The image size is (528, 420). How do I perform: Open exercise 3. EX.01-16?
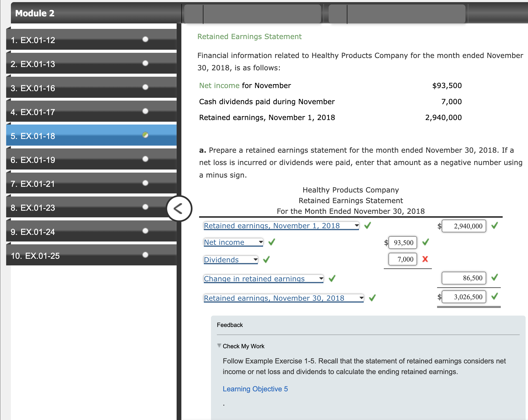point(91,87)
